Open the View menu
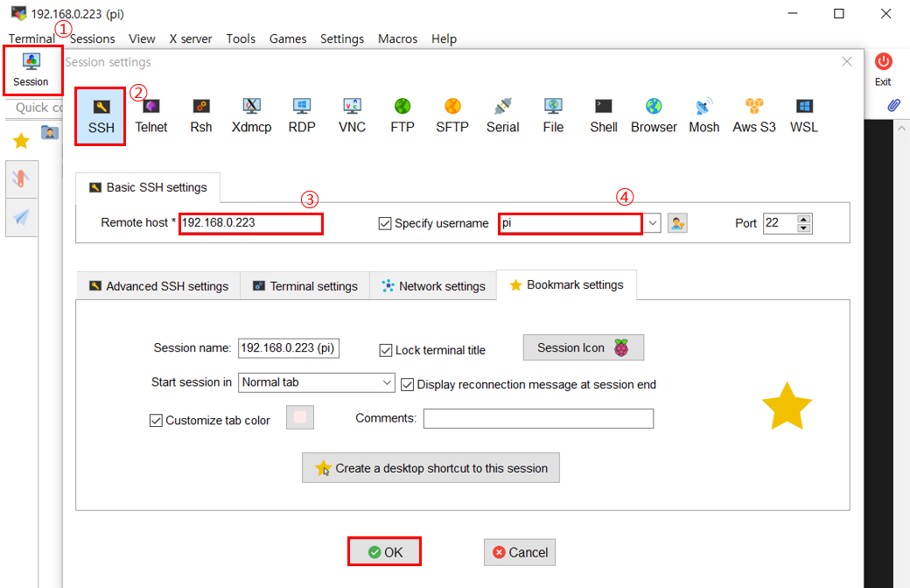Image resolution: width=910 pixels, height=588 pixels. point(142,38)
